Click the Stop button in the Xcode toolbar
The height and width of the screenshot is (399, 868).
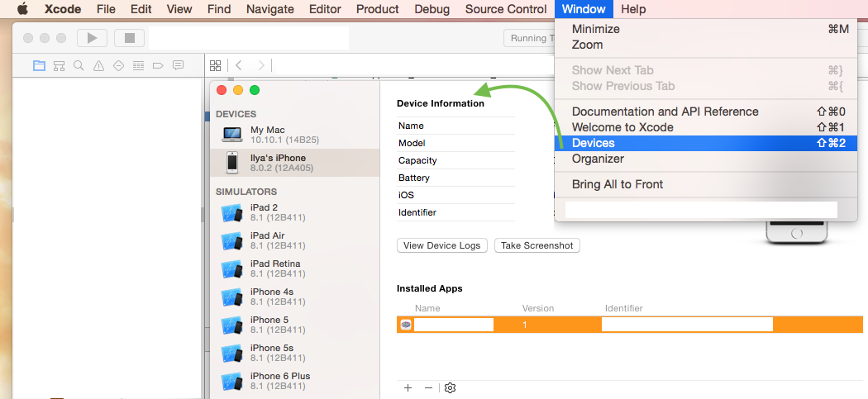tap(129, 38)
